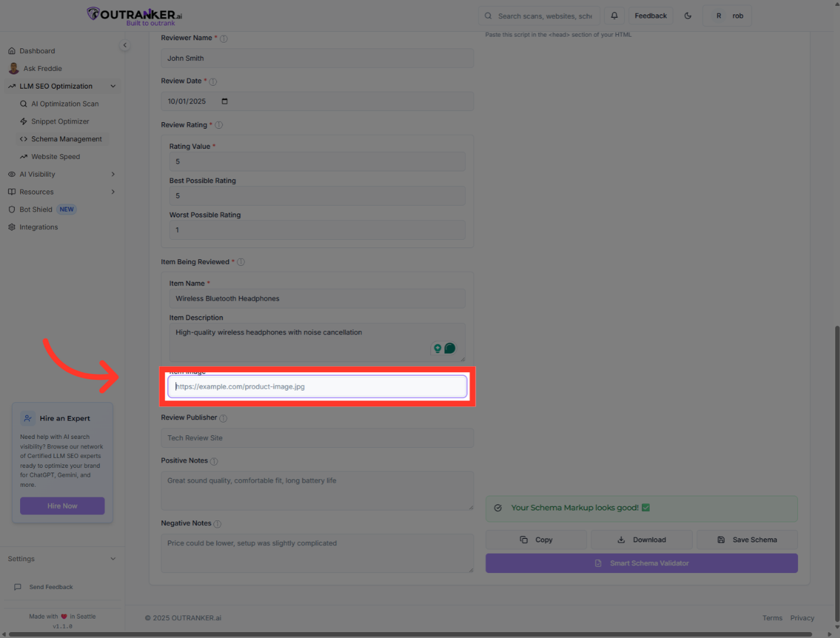Click the Feedback button in the header

(650, 16)
